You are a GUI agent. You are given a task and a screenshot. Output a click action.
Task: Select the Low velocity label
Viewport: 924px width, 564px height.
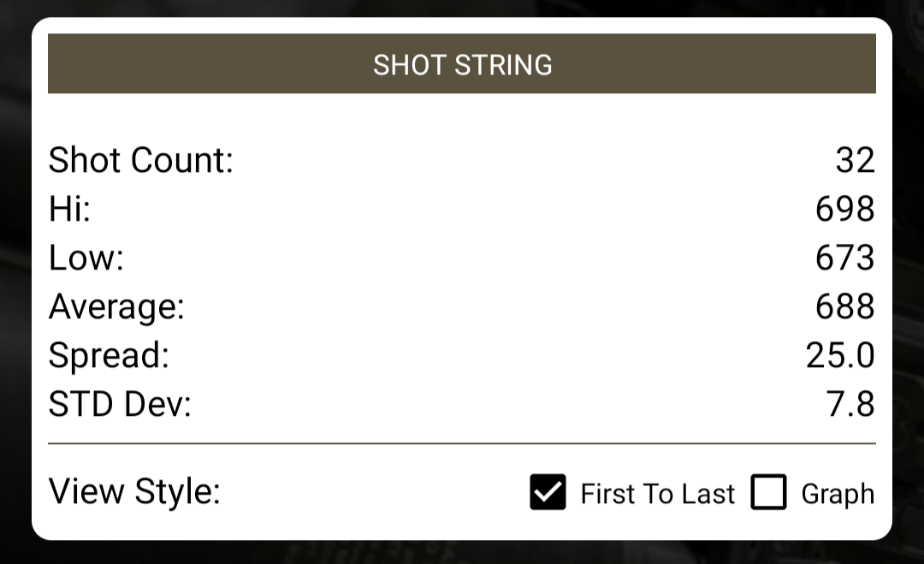coord(86,258)
